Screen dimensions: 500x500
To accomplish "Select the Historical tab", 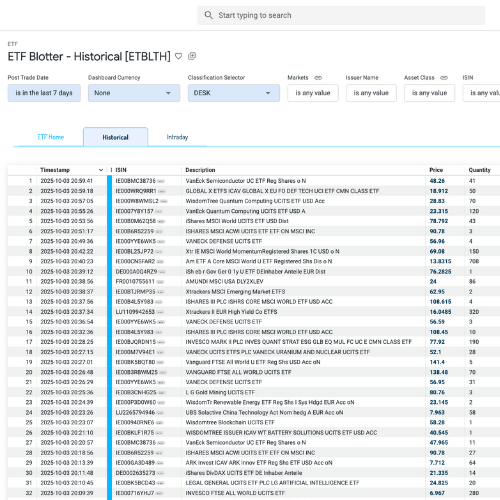I will click(x=115, y=137).
